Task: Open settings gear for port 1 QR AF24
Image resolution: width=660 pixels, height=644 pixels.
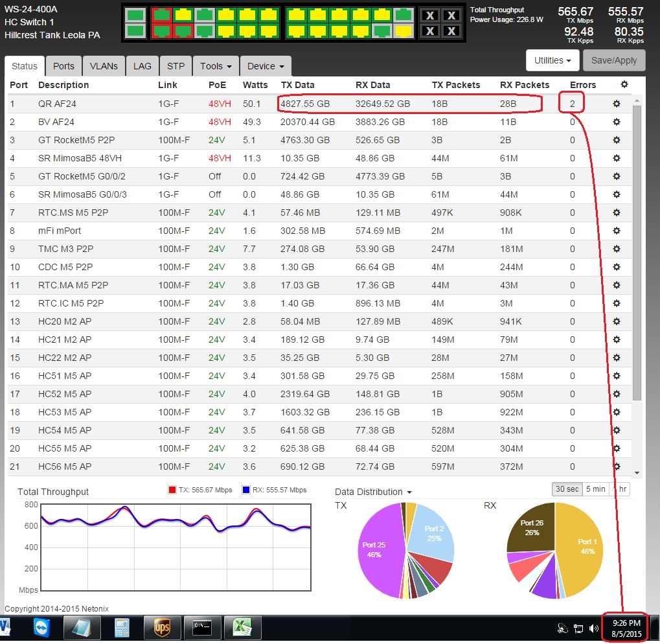Action: click(x=616, y=104)
